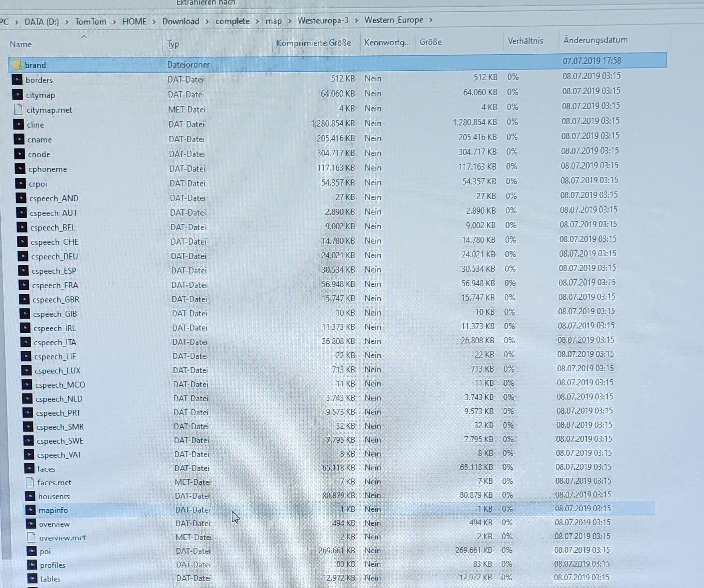The image size is (704, 588).
Task: Click the poi DAT file icon
Action: tap(32, 551)
